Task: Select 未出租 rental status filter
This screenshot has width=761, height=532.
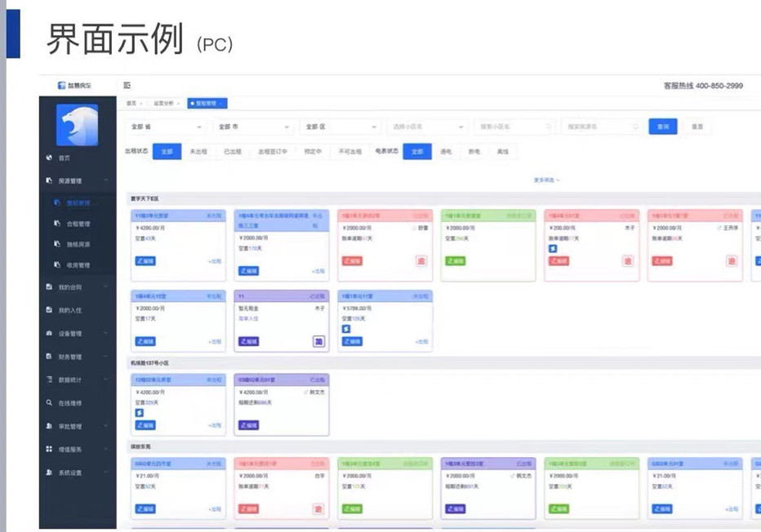Action: [x=198, y=151]
